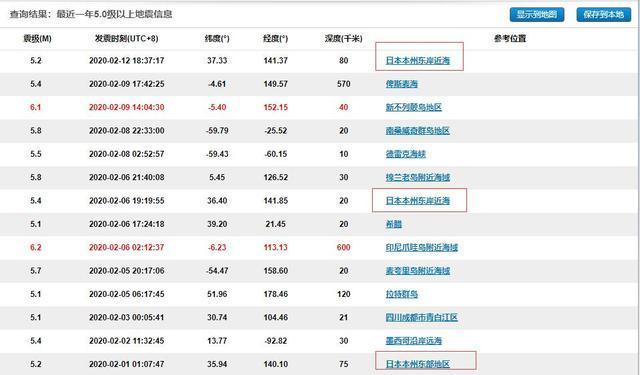640x375 pixels.
Task: Click the longitude value 104.46
Action: tap(276, 317)
